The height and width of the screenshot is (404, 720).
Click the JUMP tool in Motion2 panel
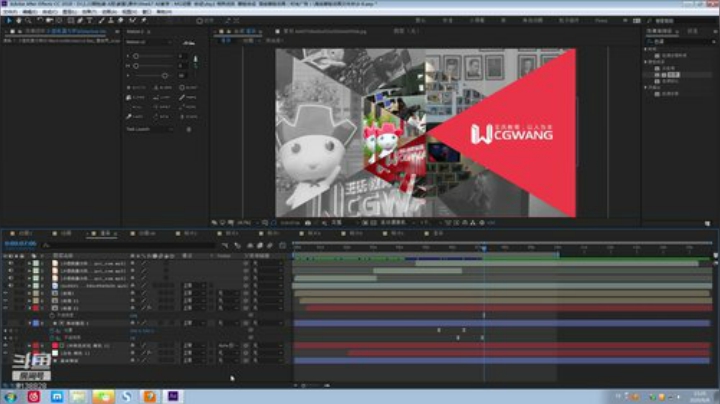click(163, 97)
